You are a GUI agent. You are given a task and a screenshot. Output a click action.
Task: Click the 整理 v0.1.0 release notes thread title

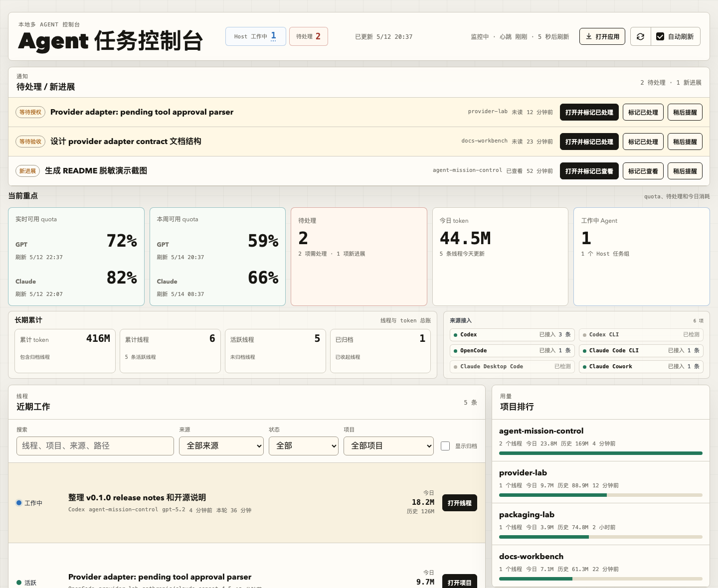coord(137,497)
